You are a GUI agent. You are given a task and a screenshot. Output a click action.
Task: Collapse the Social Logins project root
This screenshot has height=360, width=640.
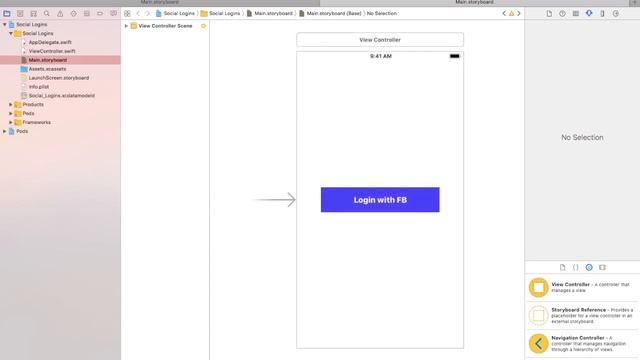4,24
